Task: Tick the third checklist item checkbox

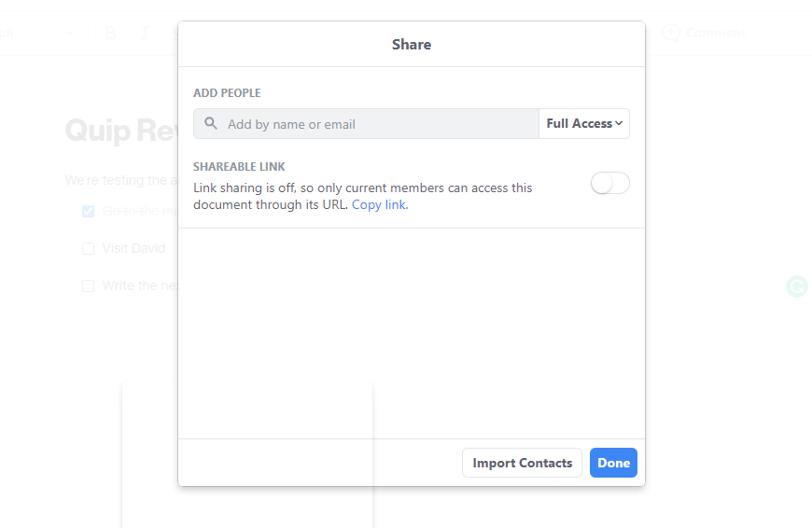Action: coord(88,286)
